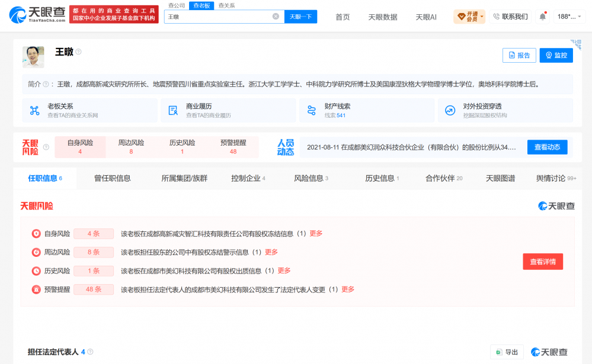Switch to the 查公司 search tab

[x=177, y=5]
